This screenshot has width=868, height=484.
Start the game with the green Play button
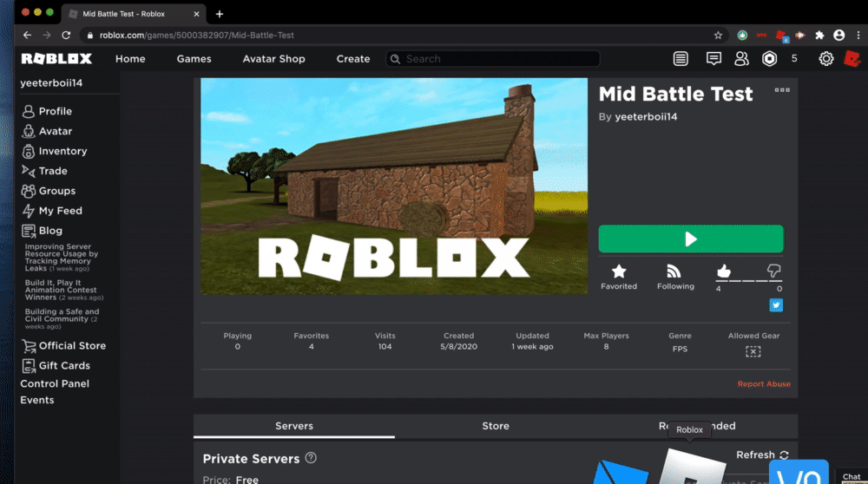pos(691,239)
